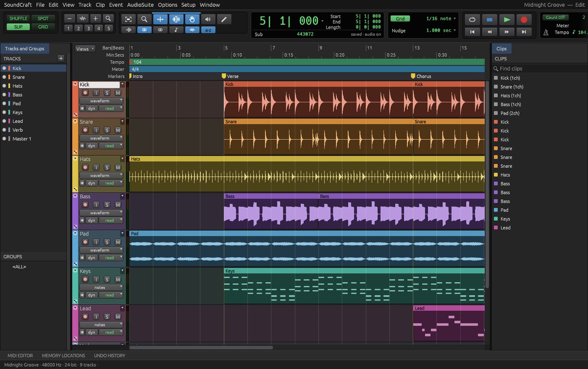This screenshot has height=369, width=588.
Task: Click the Fast Forward transport button
Action: [x=506, y=32]
